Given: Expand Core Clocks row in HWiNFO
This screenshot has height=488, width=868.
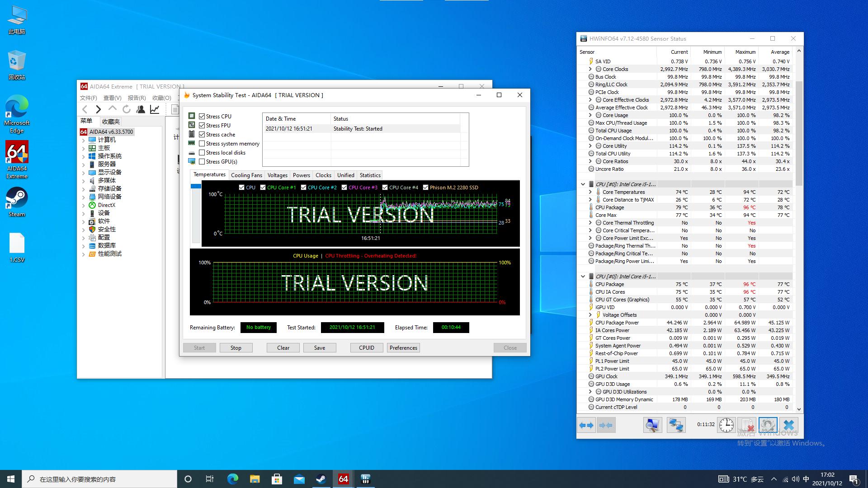Looking at the screenshot, I should 590,69.
